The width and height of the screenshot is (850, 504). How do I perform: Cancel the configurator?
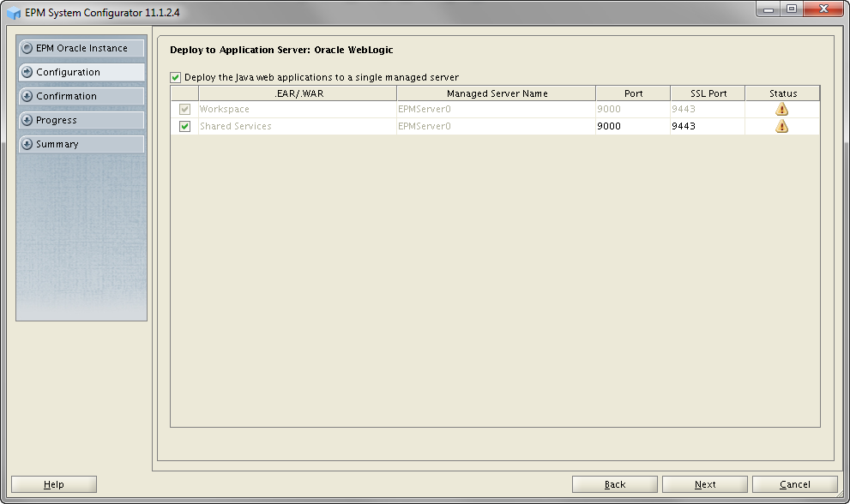click(795, 484)
